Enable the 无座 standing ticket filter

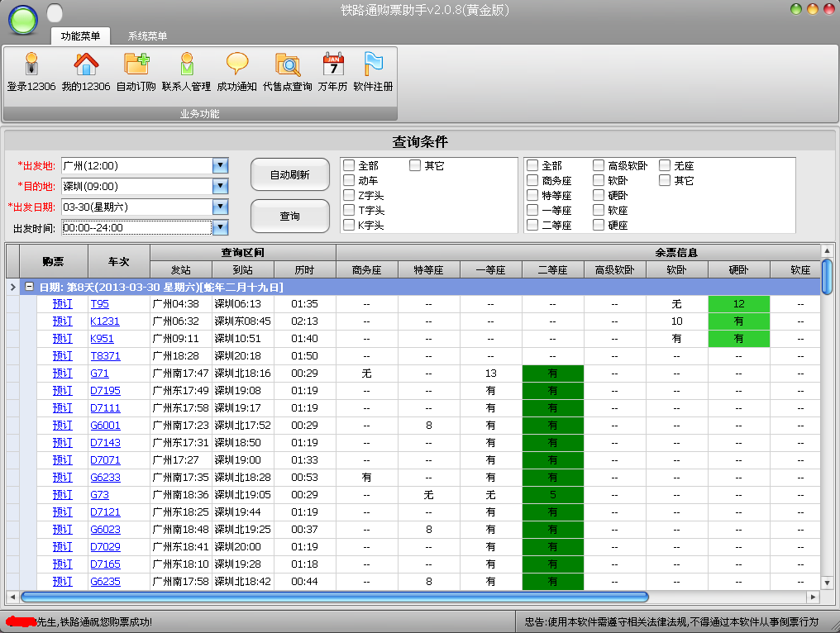(x=665, y=164)
